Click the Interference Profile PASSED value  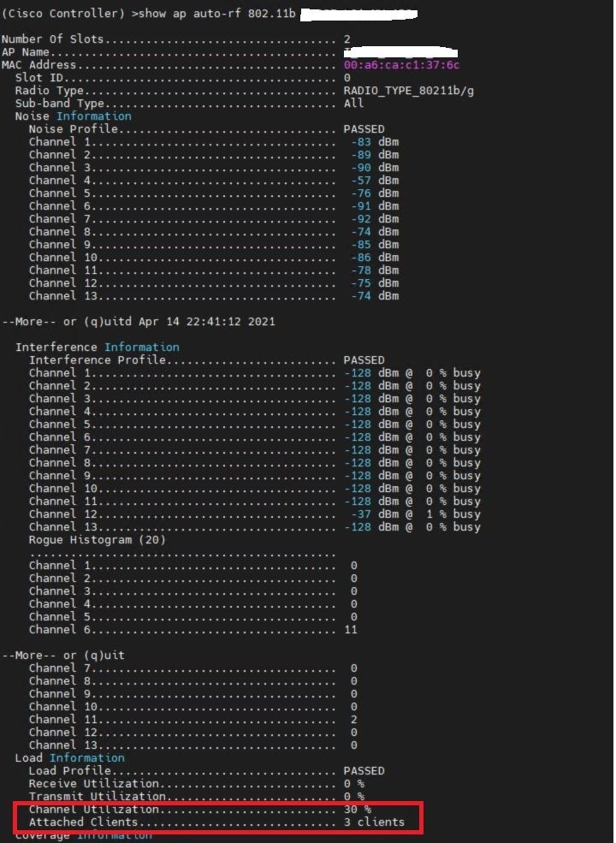(364, 360)
